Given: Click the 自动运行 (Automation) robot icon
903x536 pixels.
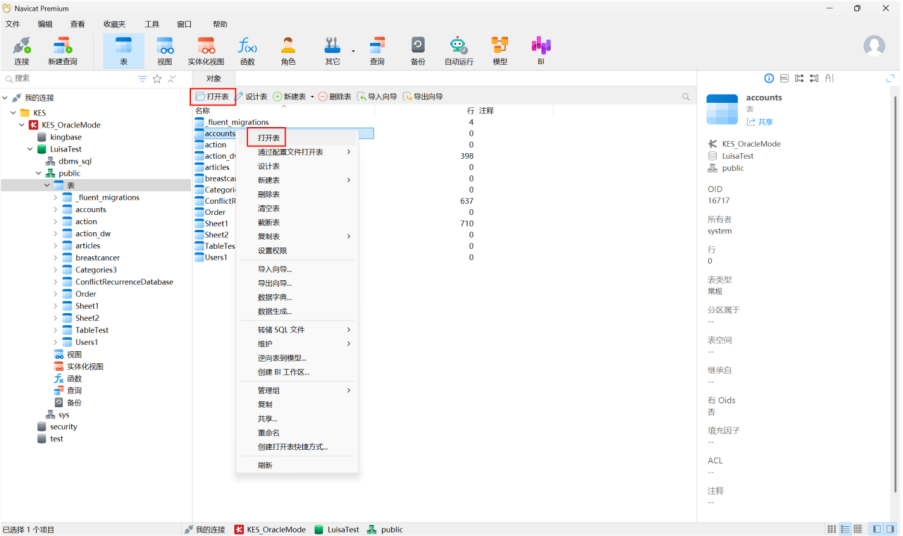Looking at the screenshot, I should [458, 50].
